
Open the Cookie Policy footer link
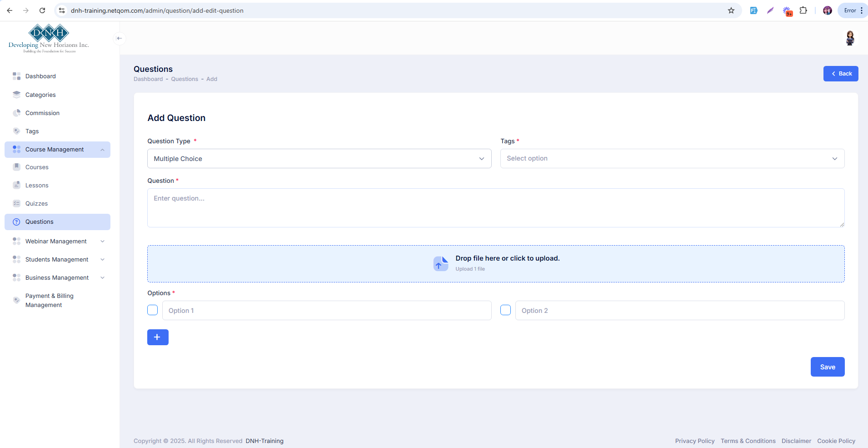836,441
